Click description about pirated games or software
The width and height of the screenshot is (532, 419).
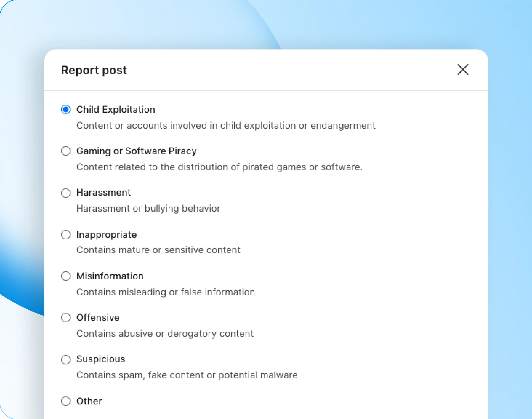(x=219, y=167)
